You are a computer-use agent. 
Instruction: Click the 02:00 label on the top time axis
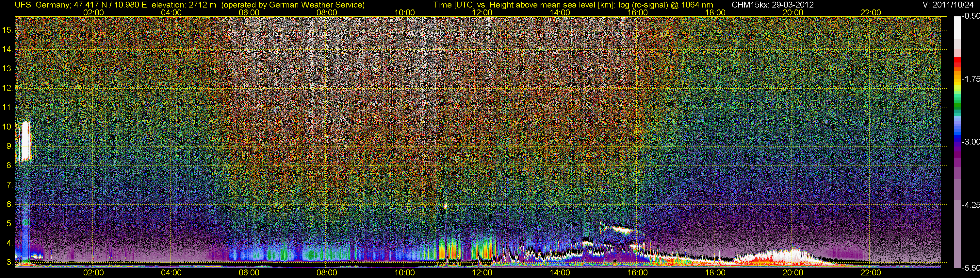click(93, 12)
